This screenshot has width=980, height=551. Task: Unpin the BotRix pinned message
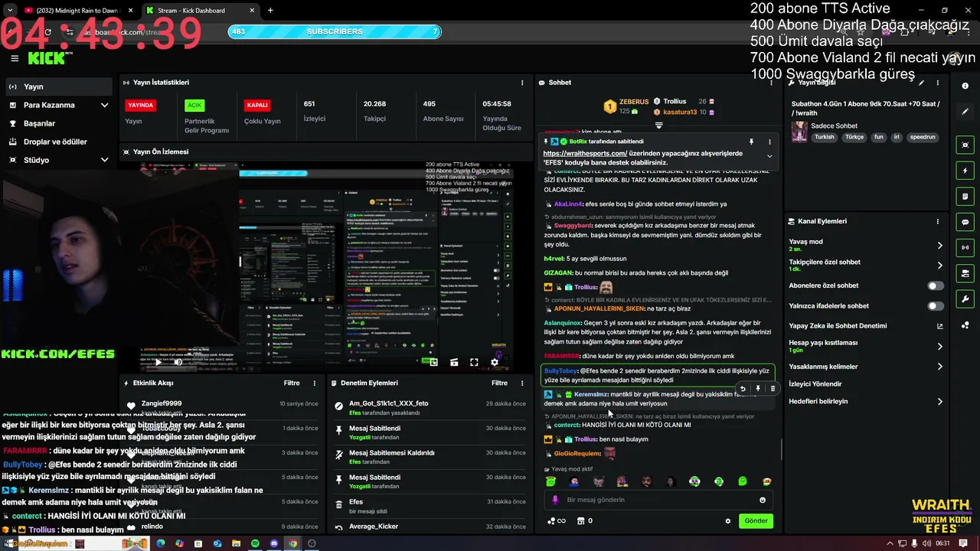click(751, 142)
